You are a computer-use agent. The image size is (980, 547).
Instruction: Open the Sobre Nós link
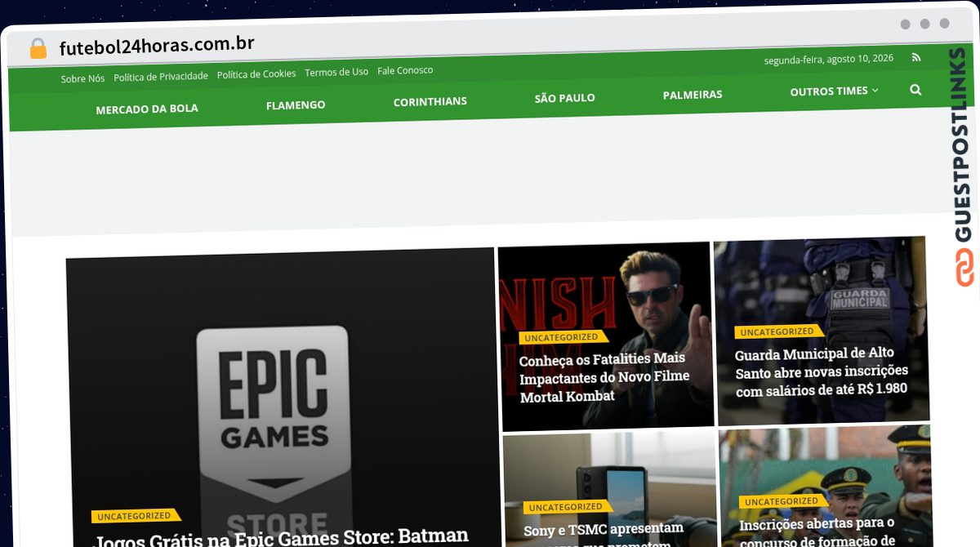(82, 79)
